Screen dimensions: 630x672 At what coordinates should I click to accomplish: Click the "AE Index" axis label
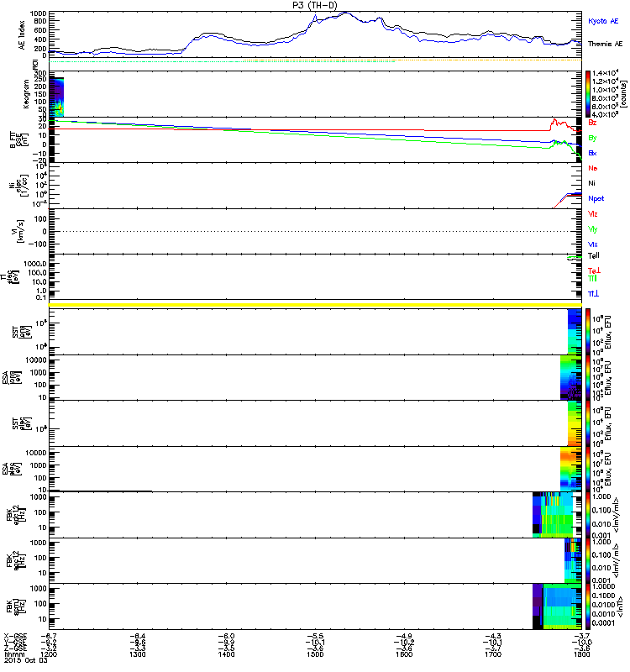click(22, 34)
